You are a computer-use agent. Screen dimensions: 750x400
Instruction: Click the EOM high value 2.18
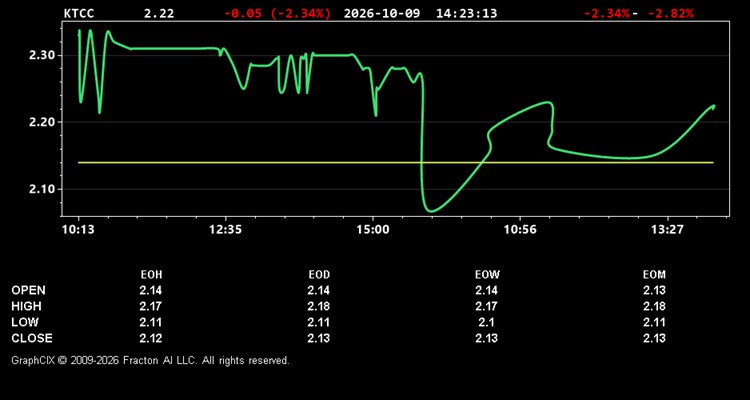(x=654, y=306)
